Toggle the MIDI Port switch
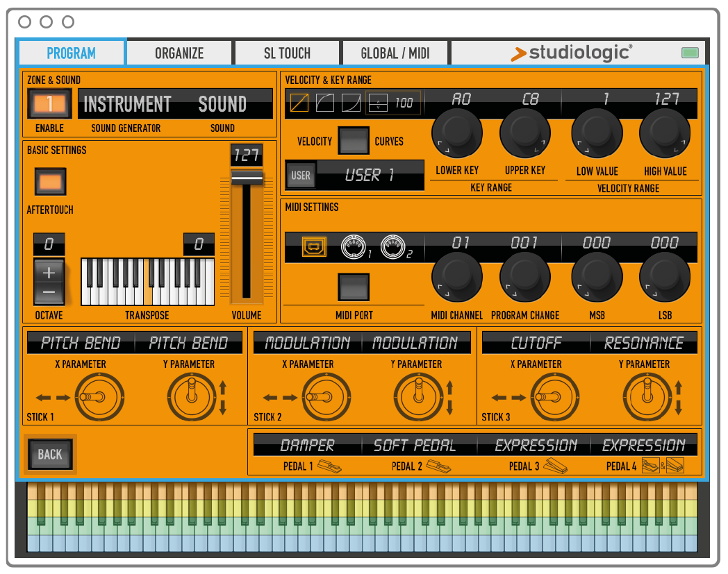Image resolution: width=728 pixels, height=574 pixels. pos(354,287)
